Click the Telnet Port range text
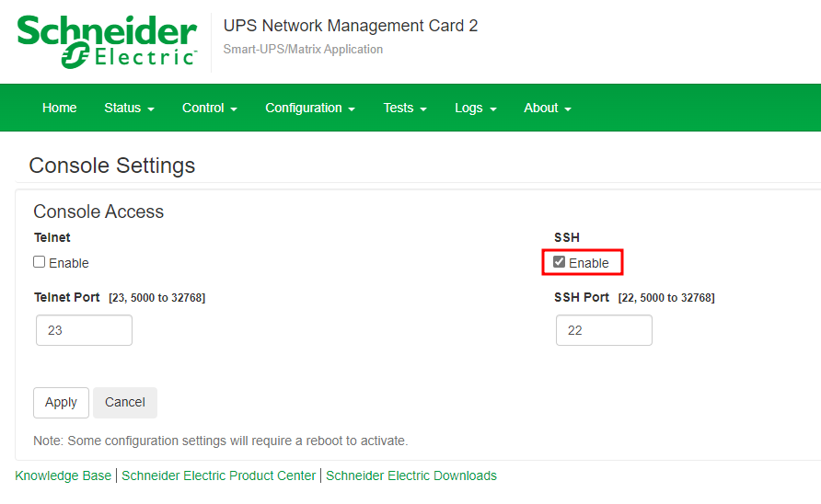The height and width of the screenshot is (504, 821). (x=157, y=298)
